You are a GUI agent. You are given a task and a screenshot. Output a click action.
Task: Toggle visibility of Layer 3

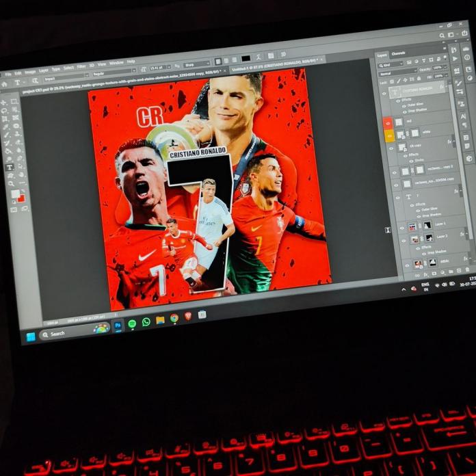tap(404, 241)
